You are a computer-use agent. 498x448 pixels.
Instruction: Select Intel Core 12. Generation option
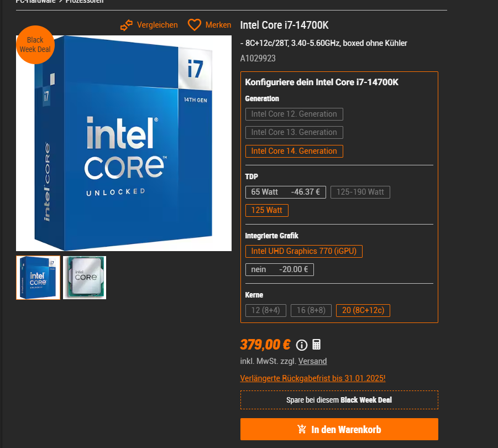point(294,114)
